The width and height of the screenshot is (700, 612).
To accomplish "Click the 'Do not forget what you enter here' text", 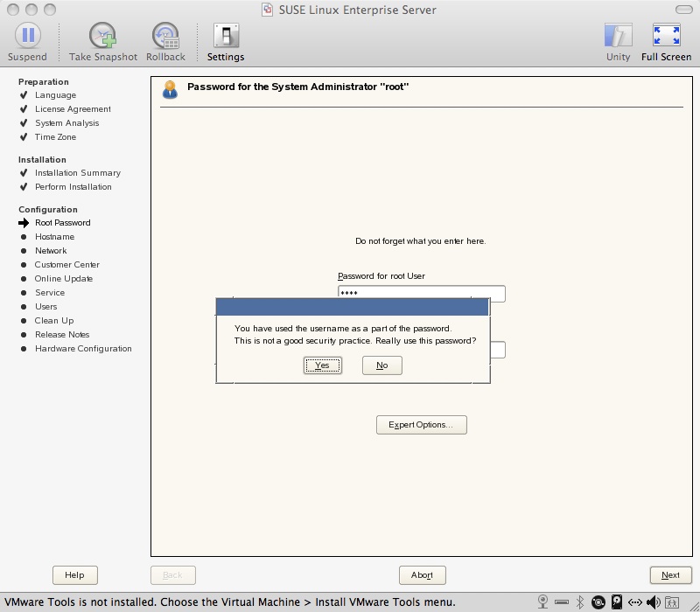I will pyautogui.click(x=421, y=241).
